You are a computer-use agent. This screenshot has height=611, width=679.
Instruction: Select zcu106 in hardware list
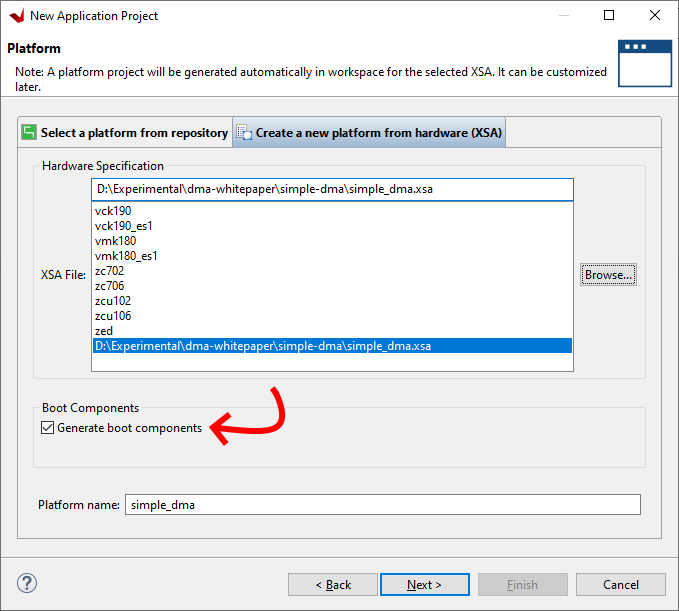point(333,316)
